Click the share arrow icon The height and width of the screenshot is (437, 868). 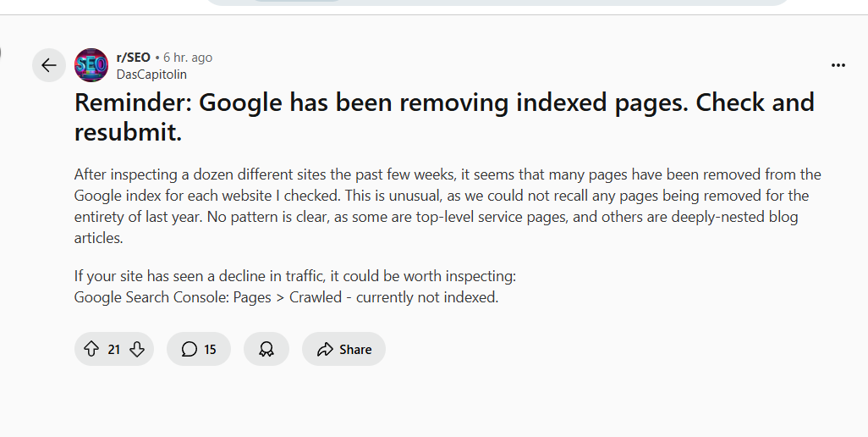(x=324, y=349)
